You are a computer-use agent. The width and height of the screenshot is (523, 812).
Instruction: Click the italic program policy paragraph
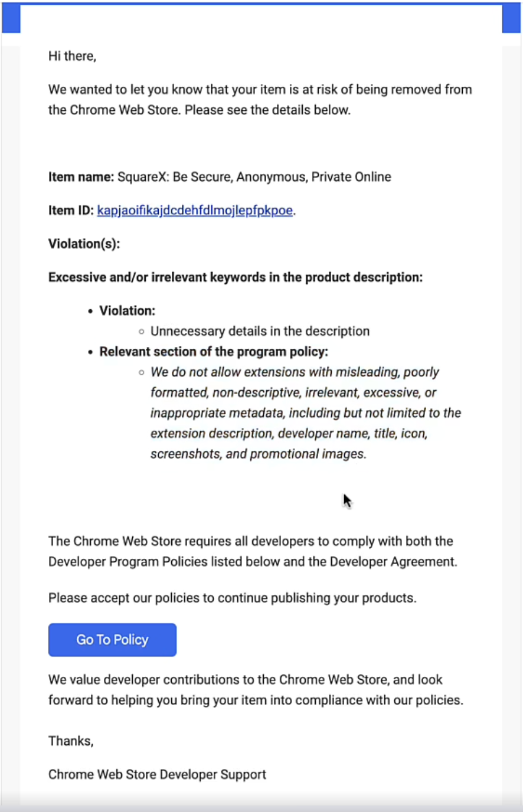(306, 413)
